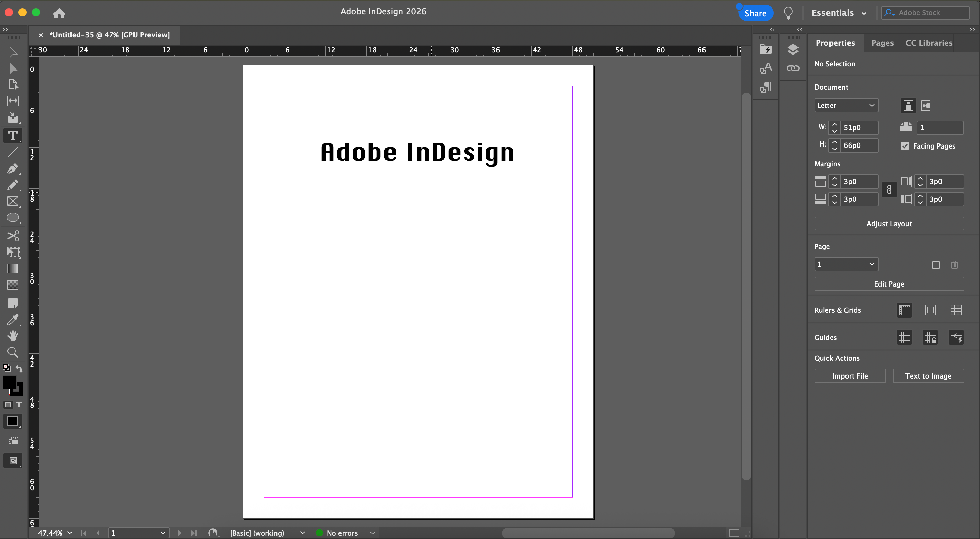This screenshot has height=539, width=980.
Task: Open the Letter page size dropdown
Action: pos(872,105)
